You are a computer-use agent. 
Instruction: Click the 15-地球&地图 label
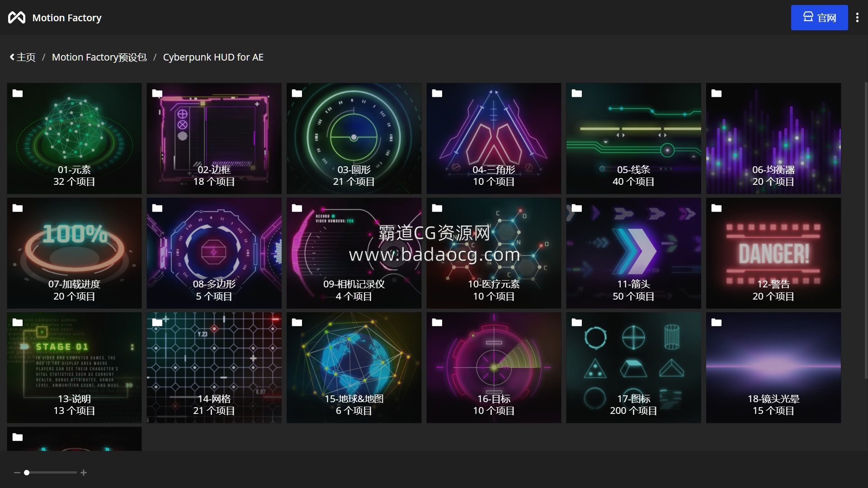tap(354, 399)
